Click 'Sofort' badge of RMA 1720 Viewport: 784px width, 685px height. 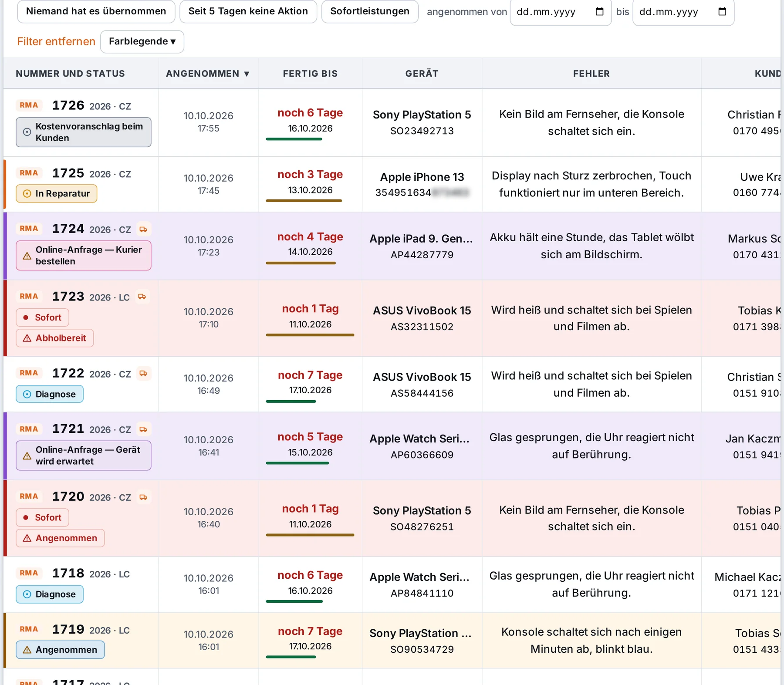tap(42, 518)
